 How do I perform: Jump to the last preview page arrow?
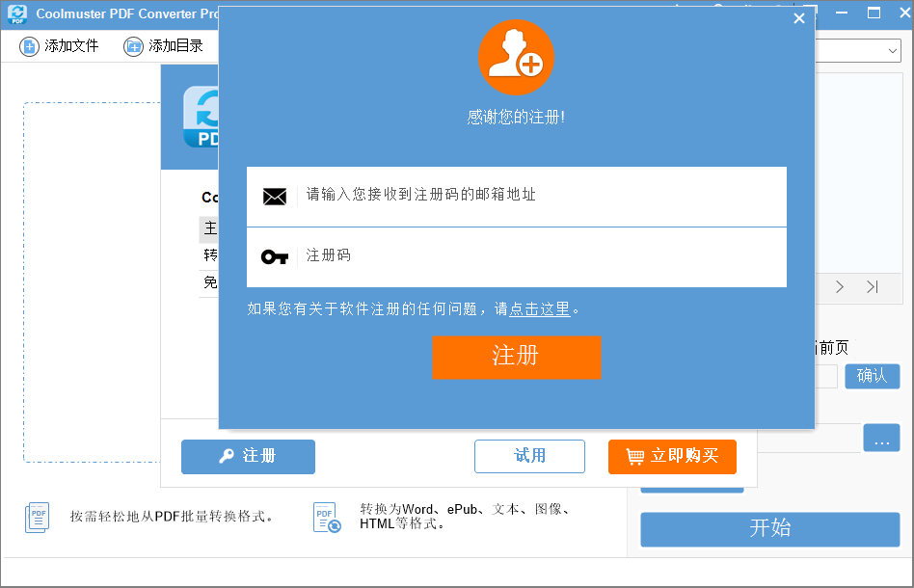click(873, 286)
